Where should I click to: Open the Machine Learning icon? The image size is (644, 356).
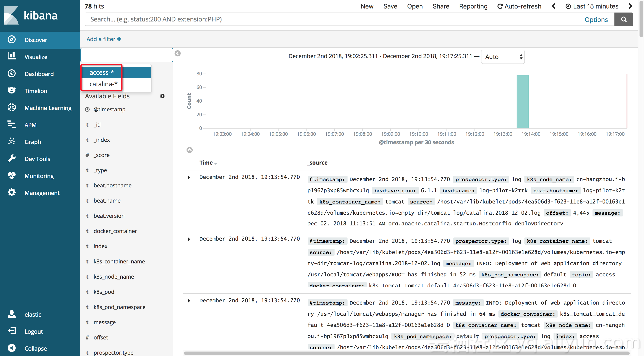coord(11,107)
